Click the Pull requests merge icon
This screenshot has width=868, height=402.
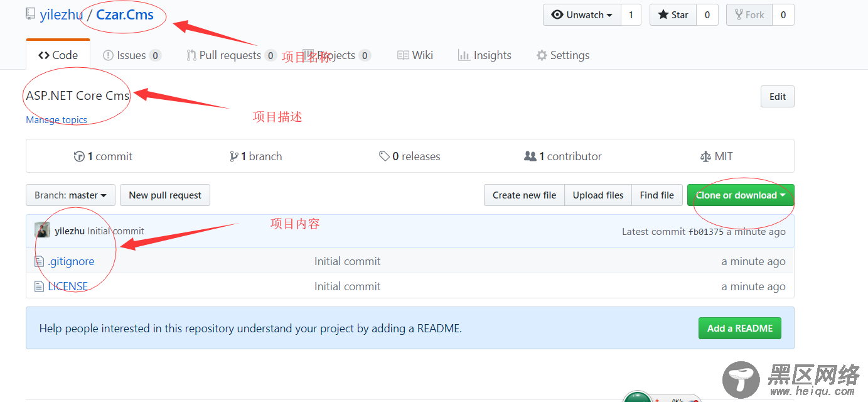click(x=191, y=55)
